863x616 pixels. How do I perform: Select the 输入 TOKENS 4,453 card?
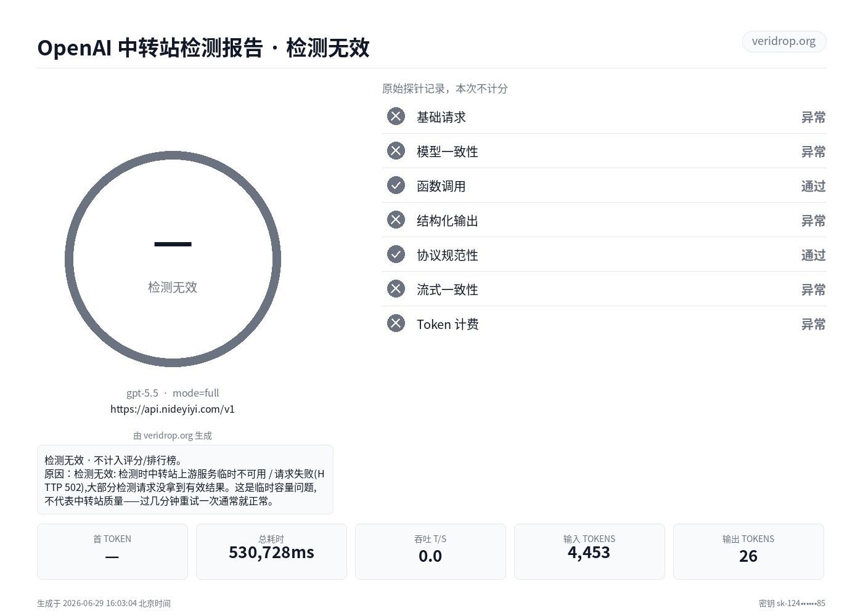tap(589, 551)
